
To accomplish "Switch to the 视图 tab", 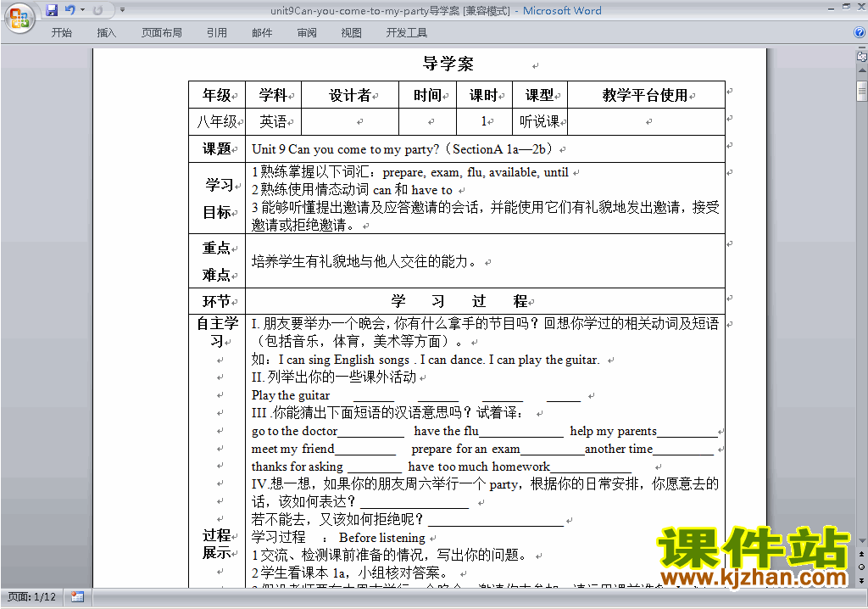I will point(351,33).
